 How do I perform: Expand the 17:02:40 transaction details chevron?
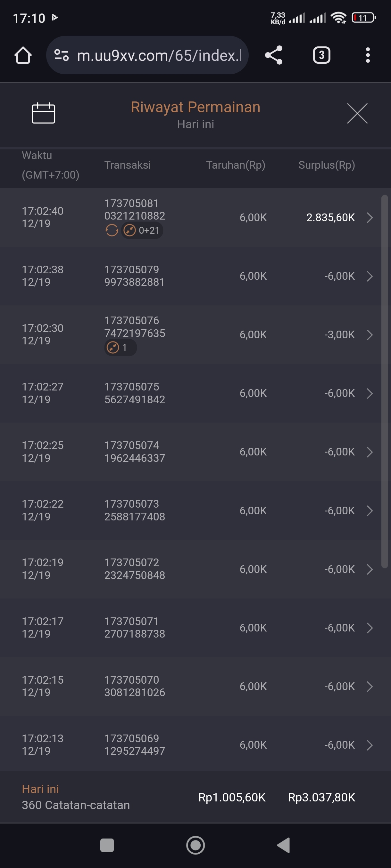[x=370, y=218]
